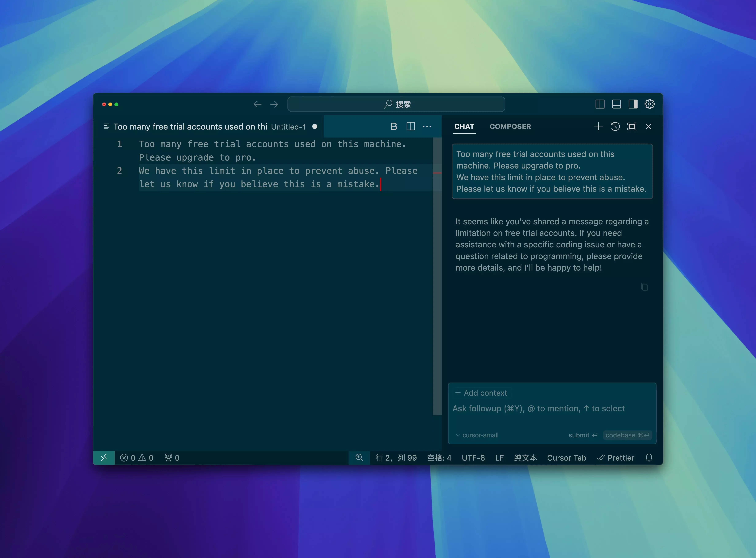This screenshot has height=558, width=756.
Task: Toggle the secondary sidebar layout icon
Action: tap(633, 104)
